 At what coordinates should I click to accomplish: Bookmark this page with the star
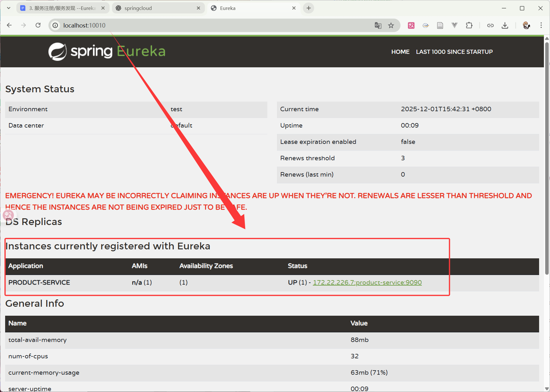tap(391, 25)
